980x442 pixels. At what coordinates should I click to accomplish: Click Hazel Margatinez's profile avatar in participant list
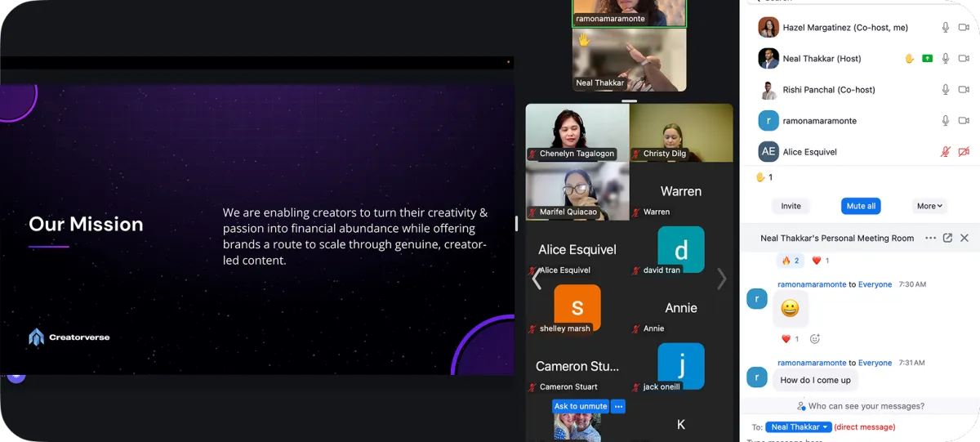768,28
